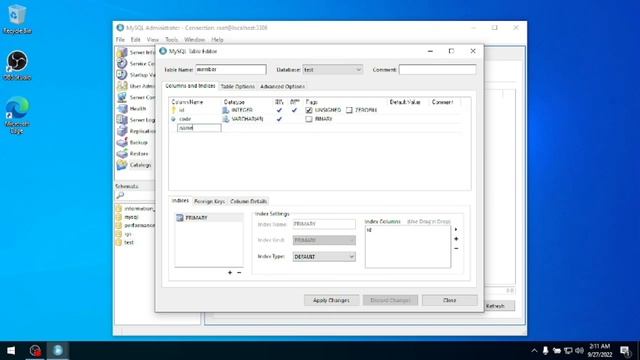This screenshot has height=360, width=640.
Task: Add index column with plus icon
Action: pos(456,239)
